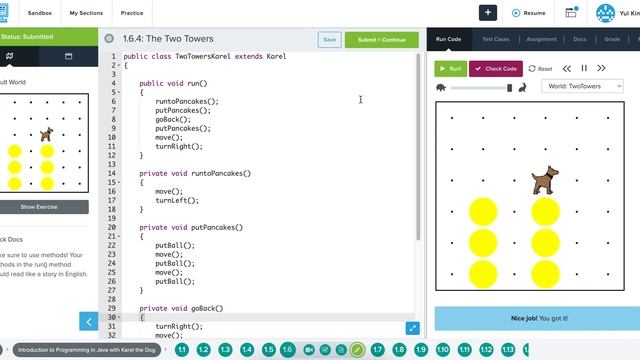
Task: Collapse goBack fold at line 30
Action: [x=119, y=317]
